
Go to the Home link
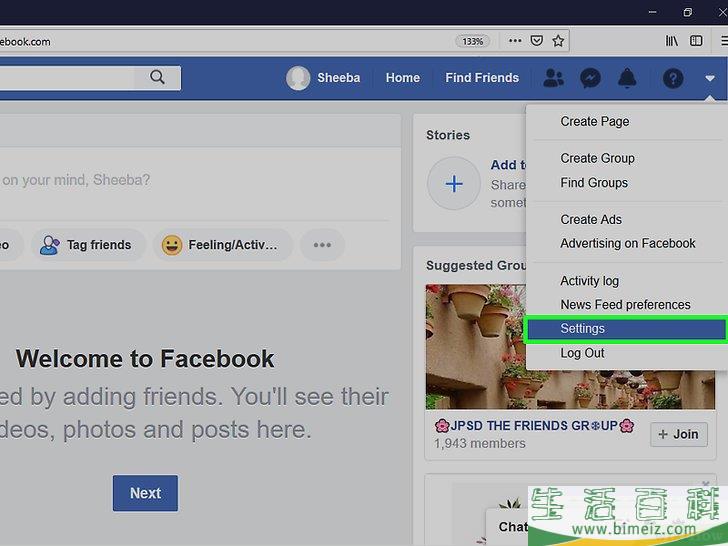pyautogui.click(x=403, y=78)
